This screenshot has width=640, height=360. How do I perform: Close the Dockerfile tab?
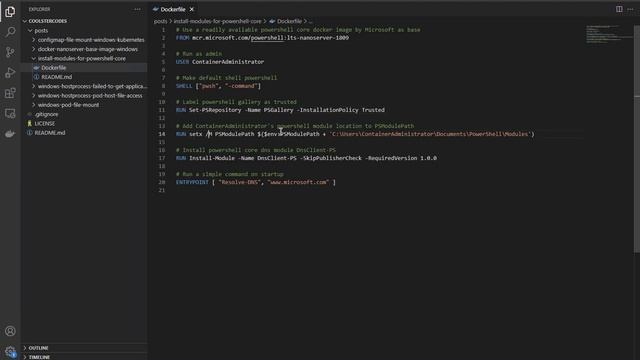(192, 9)
